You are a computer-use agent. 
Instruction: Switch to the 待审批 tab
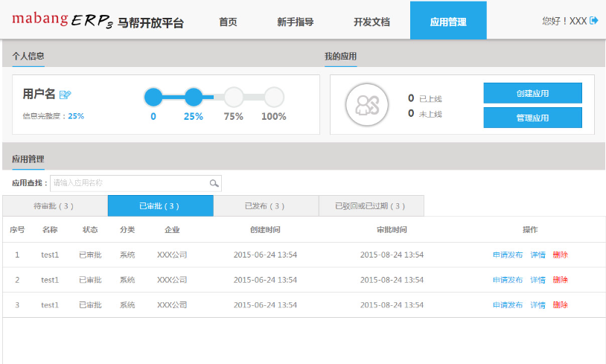pyautogui.click(x=54, y=206)
